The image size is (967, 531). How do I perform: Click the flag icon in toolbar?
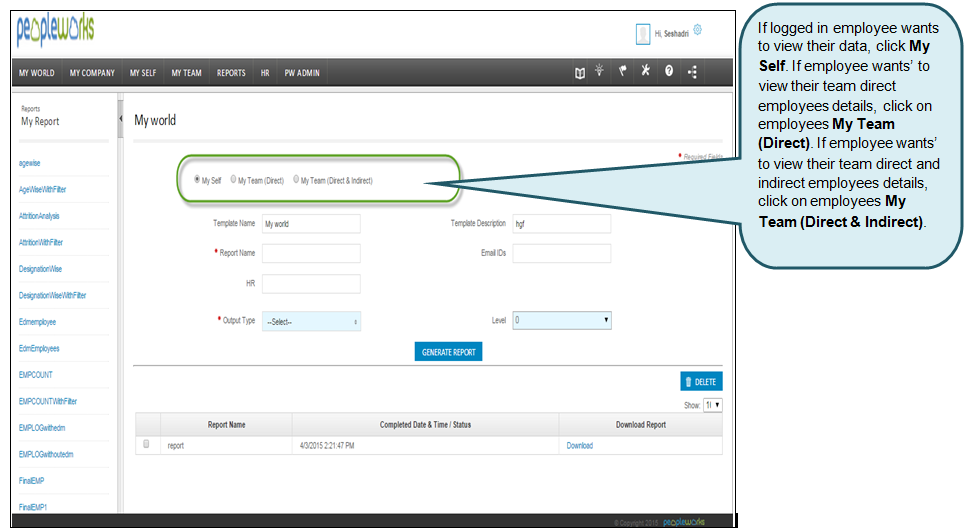point(622,72)
